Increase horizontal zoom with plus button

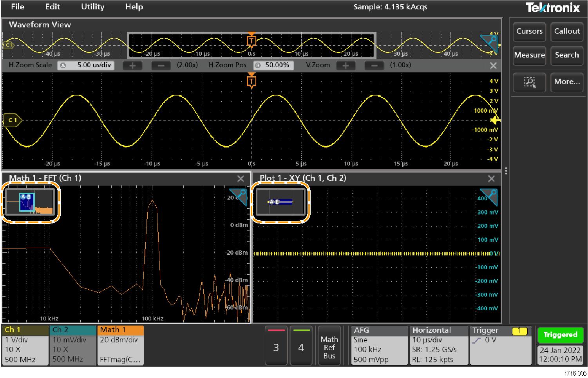[132, 65]
